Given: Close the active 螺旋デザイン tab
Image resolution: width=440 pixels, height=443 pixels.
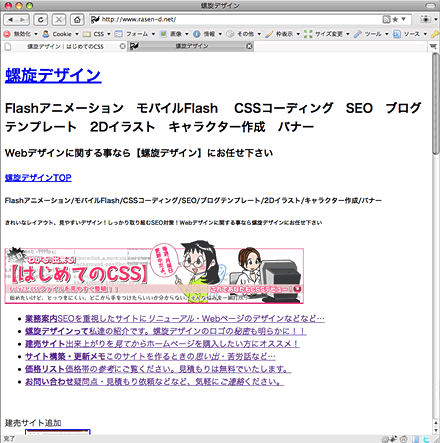Looking at the screenshot, I should tap(249, 46).
